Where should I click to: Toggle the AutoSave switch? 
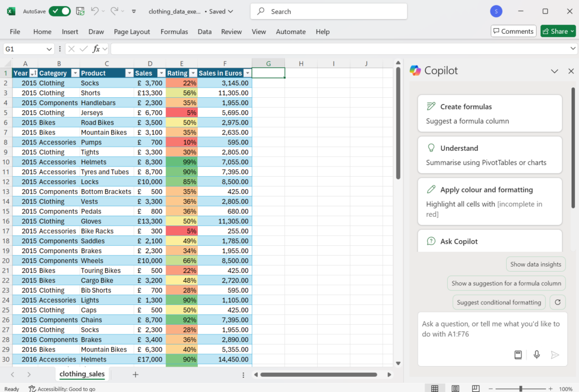pos(59,11)
